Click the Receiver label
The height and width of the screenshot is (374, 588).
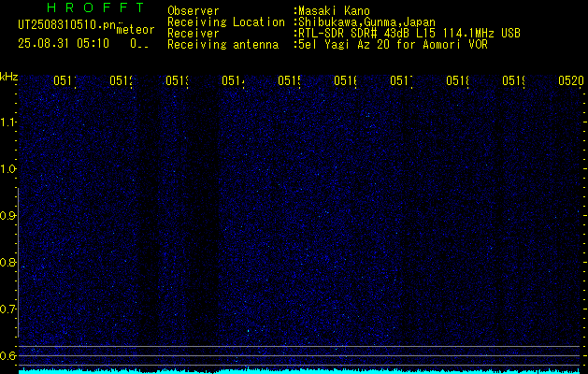(x=194, y=34)
